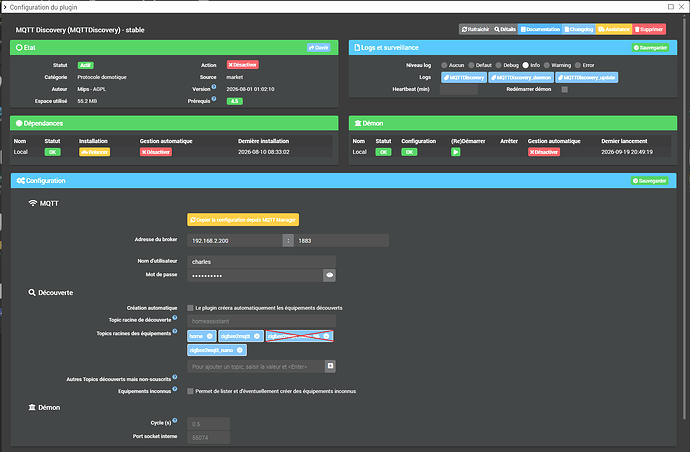
Task: Click the broker address field
Action: point(235,241)
